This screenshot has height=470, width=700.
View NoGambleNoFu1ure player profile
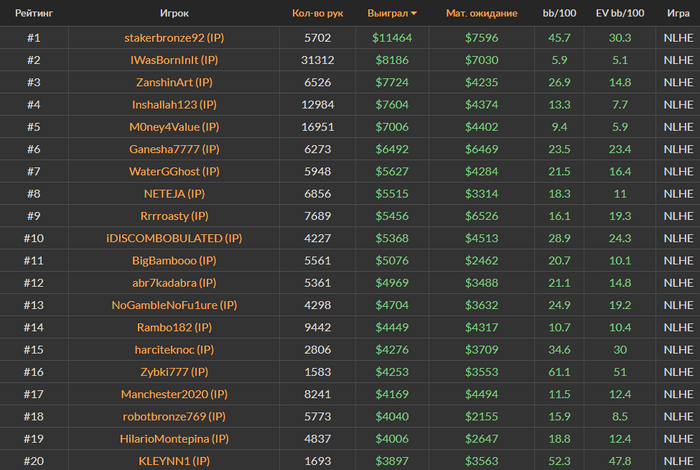click(x=174, y=305)
